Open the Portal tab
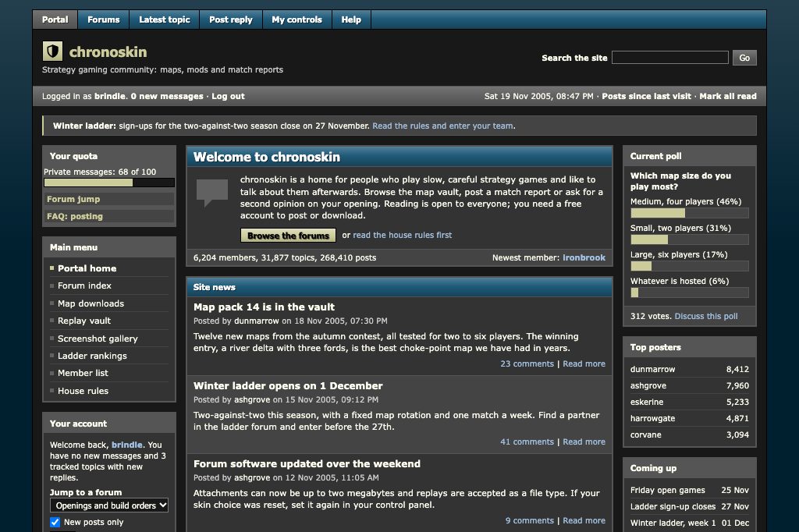 point(55,20)
